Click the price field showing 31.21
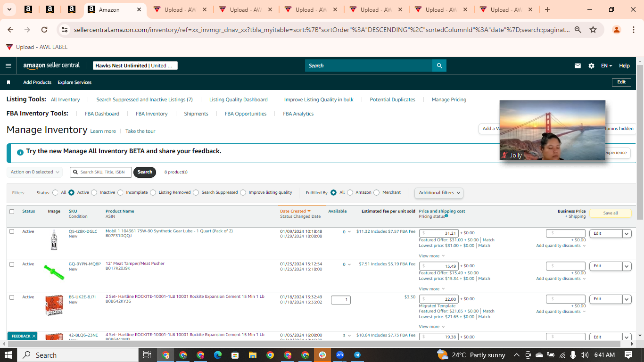The width and height of the screenshot is (644, 362). (x=439, y=233)
